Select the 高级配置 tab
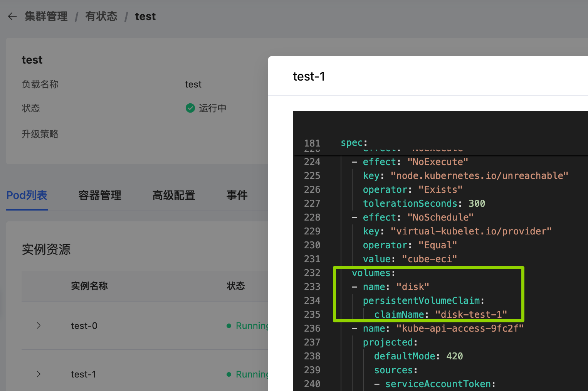The width and height of the screenshot is (588, 391). pos(174,195)
